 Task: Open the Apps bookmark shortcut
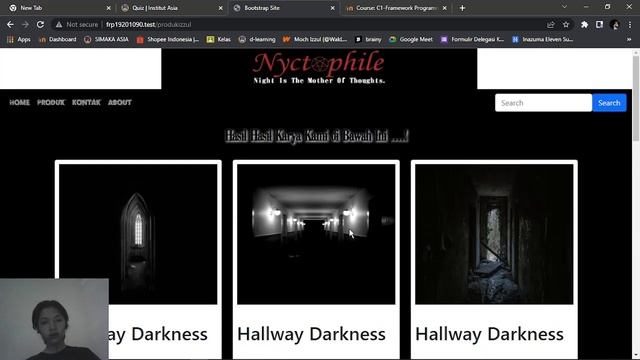pyautogui.click(x=19, y=39)
